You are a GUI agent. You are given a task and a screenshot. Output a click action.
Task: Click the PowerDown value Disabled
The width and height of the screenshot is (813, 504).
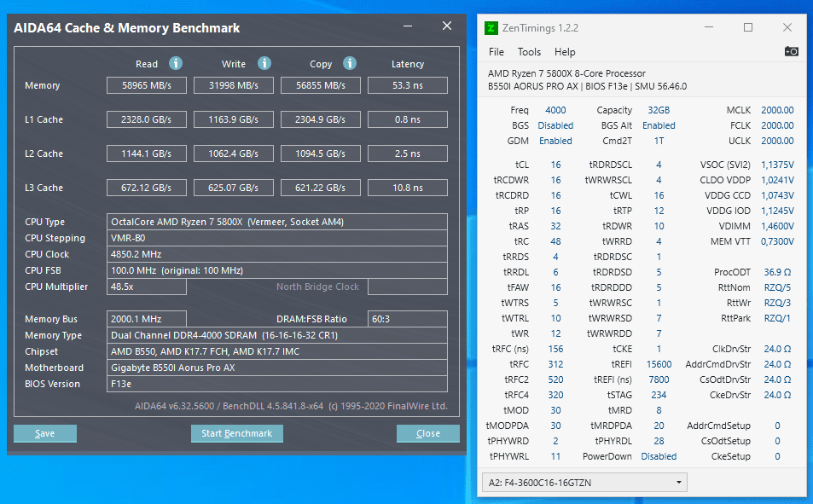point(659,456)
